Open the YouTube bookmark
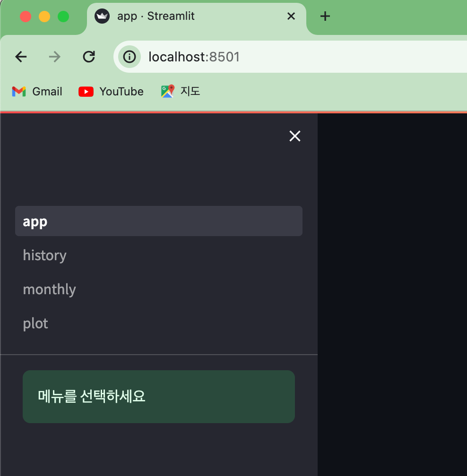 [111, 92]
